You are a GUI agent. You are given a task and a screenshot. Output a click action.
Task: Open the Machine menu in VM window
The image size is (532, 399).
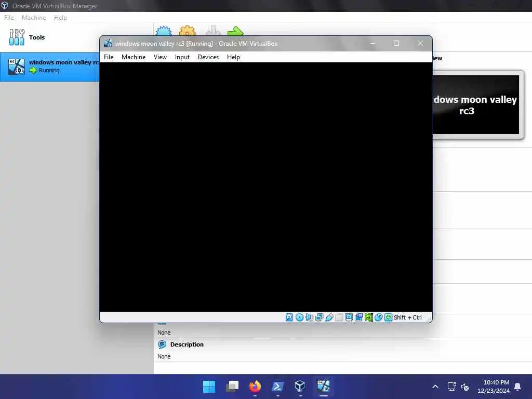point(134,57)
